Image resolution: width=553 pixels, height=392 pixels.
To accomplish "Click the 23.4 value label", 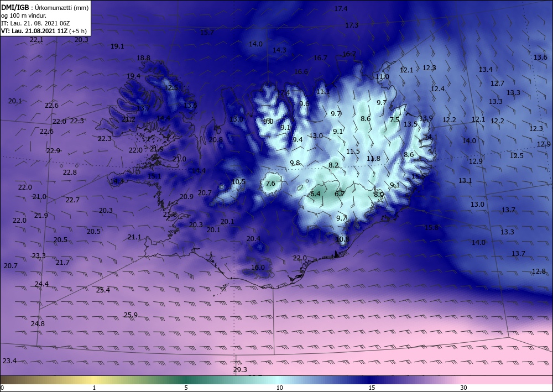I will pyautogui.click(x=9, y=360).
